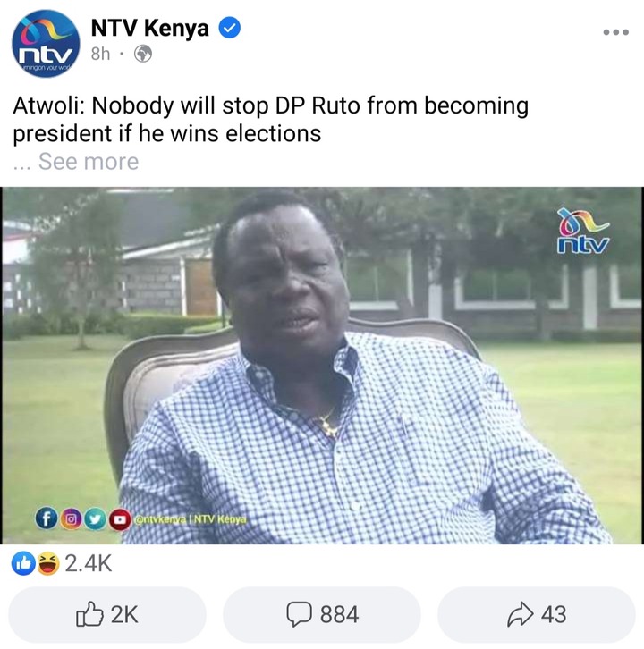The width and height of the screenshot is (644, 649).
Task: Open the 884 comments button
Action: [x=322, y=614]
